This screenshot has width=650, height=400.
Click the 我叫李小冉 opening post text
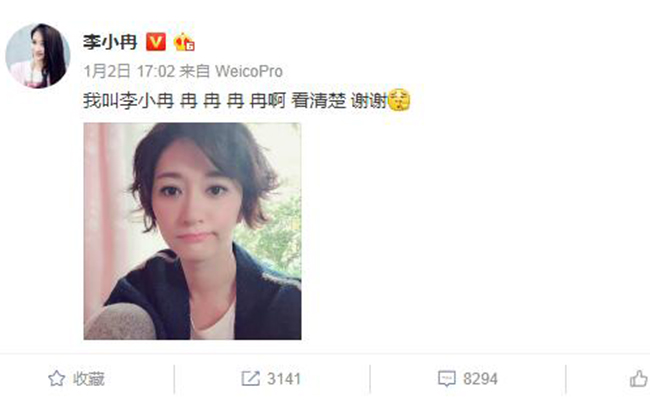tap(129, 101)
